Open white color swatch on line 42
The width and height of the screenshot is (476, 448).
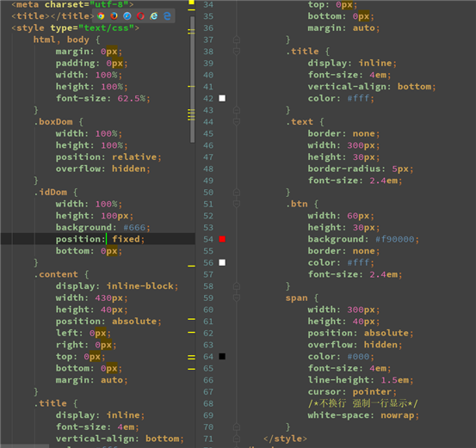pyautogui.click(x=222, y=98)
